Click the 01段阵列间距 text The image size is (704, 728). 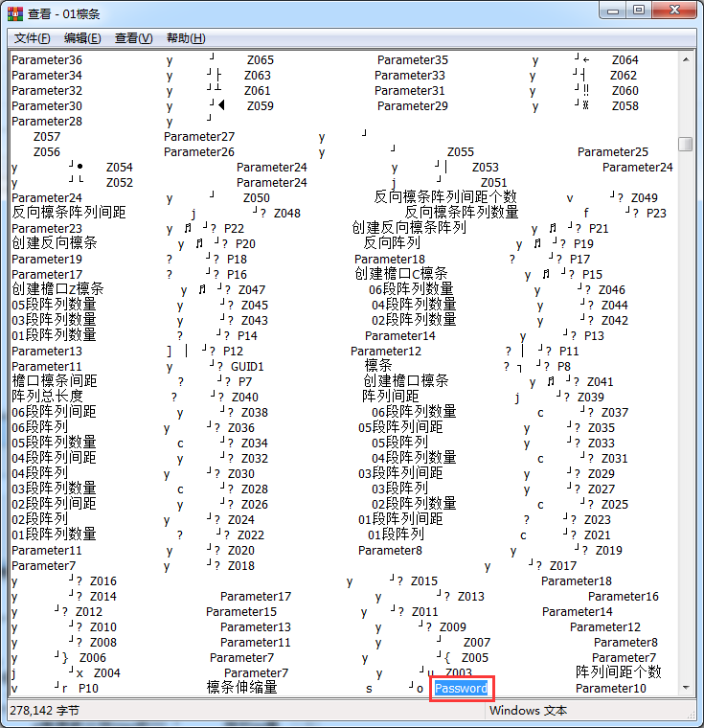click(x=400, y=518)
